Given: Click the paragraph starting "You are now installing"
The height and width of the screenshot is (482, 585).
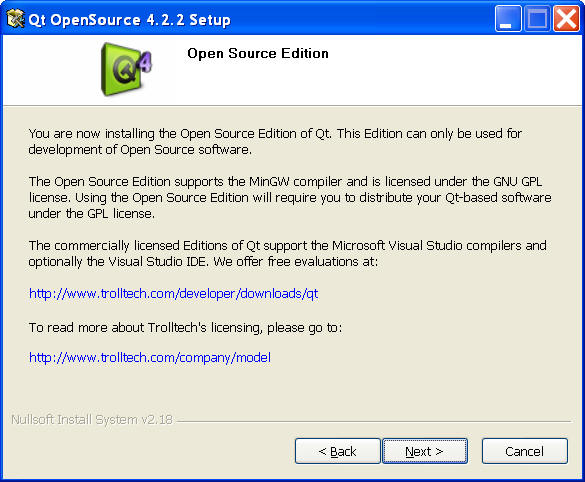Looking at the screenshot, I should (x=275, y=141).
